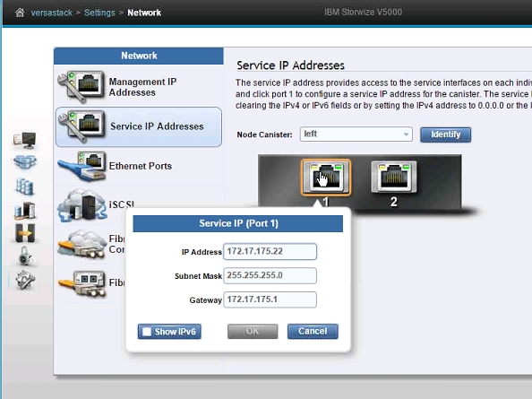This screenshot has height=399, width=532.
Task: Click the Fibre Channel Ports connector icon
Action: coord(82,284)
